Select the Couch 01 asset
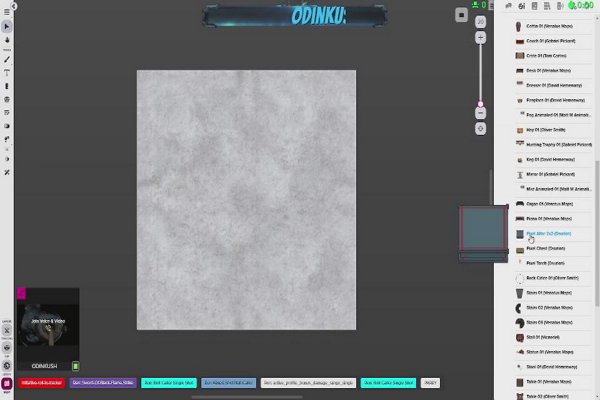Viewport: 600px width, 400px height. point(553,41)
